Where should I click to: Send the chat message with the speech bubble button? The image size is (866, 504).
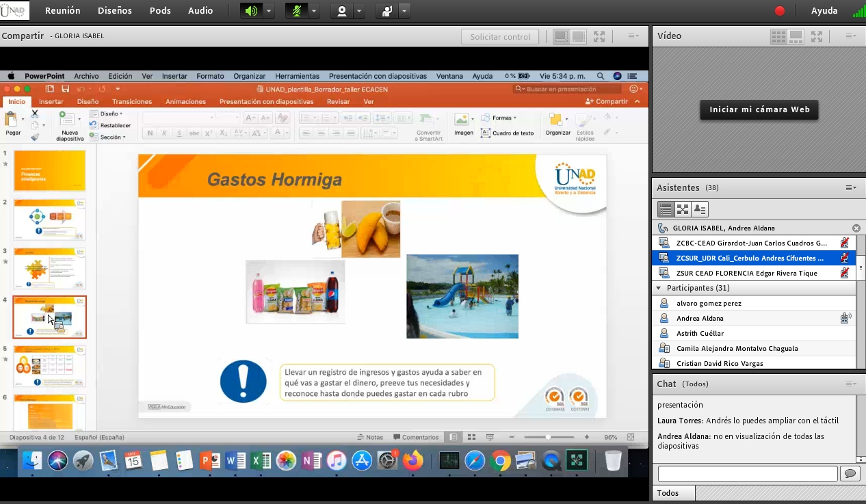(x=850, y=474)
